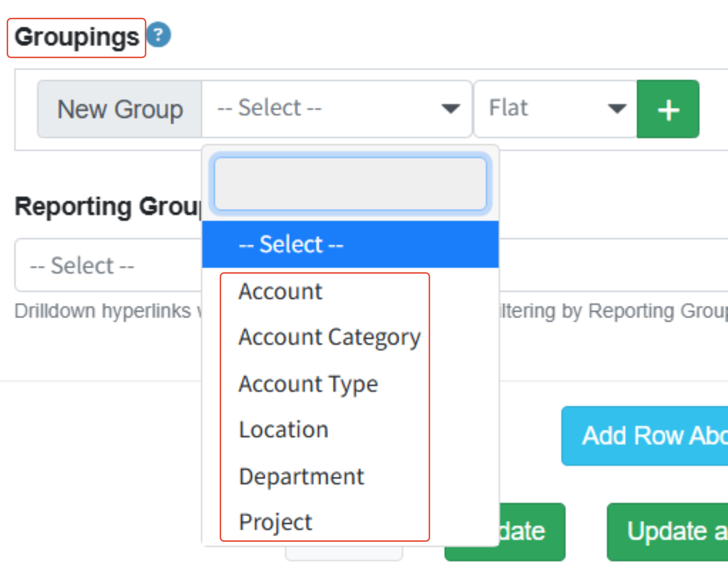Select Account from the dropdown list

pyautogui.click(x=280, y=291)
